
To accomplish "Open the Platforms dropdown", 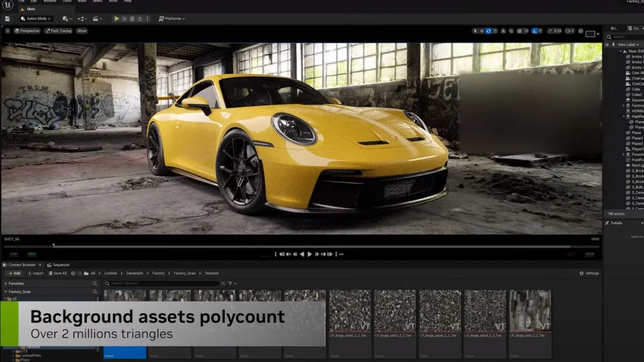I will pos(171,19).
